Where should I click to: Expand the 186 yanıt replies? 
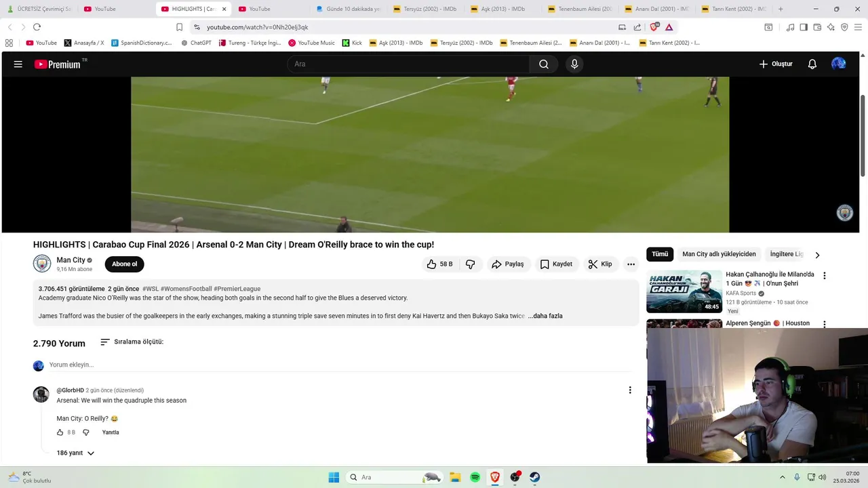75,453
